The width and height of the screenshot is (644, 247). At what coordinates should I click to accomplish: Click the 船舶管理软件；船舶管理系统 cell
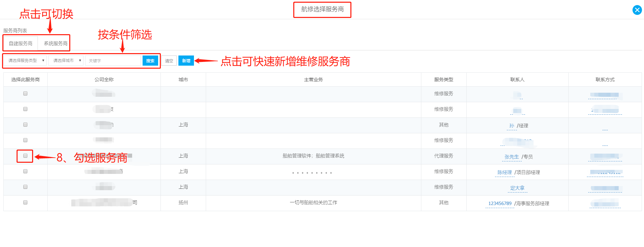tap(314, 156)
